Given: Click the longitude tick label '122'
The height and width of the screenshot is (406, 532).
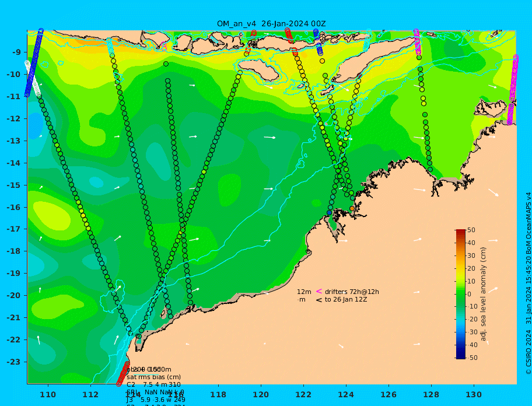Looking at the screenshot, I should (x=303, y=394).
